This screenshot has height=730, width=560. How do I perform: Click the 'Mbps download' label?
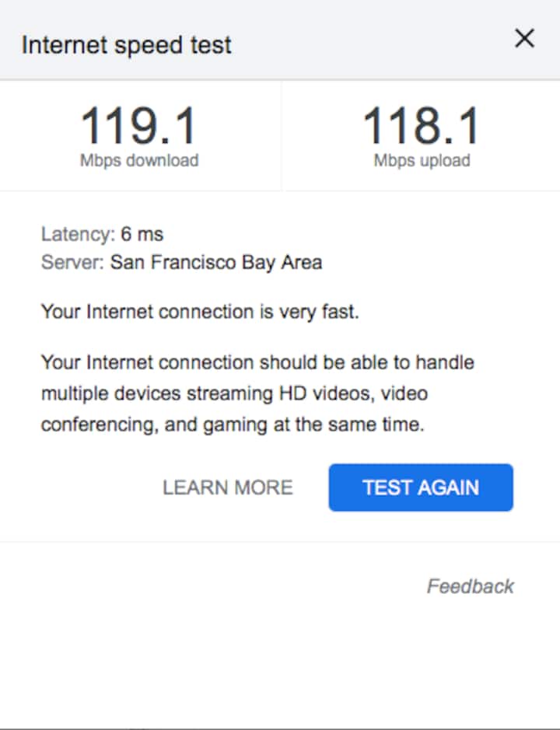pyautogui.click(x=139, y=161)
